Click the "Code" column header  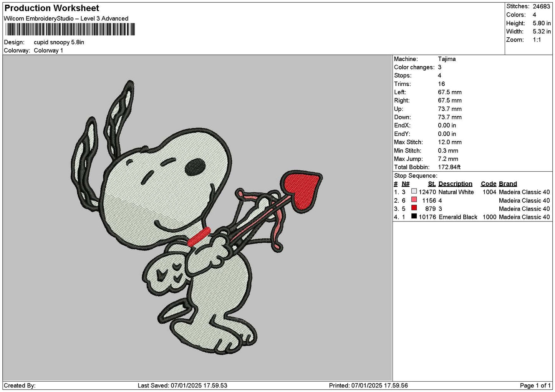(489, 184)
